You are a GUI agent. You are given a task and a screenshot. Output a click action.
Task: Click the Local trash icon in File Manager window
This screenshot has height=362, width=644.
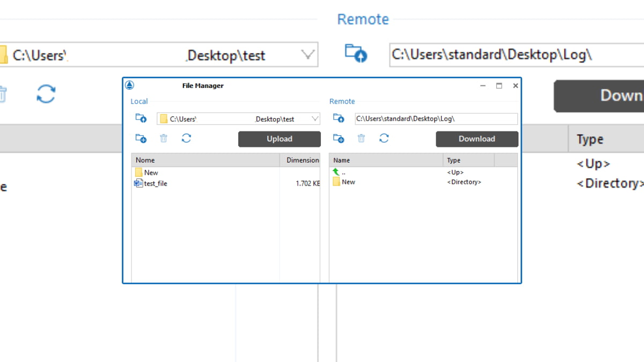(164, 138)
